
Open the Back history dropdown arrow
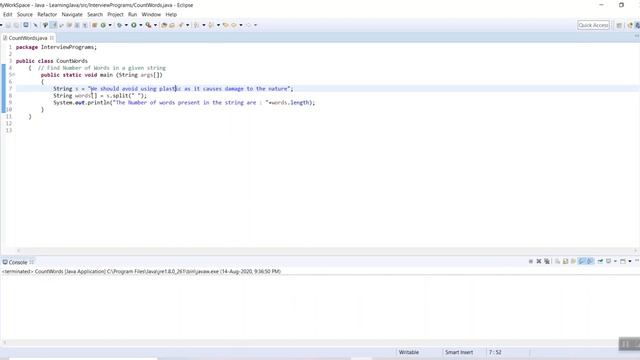[x=241, y=25]
